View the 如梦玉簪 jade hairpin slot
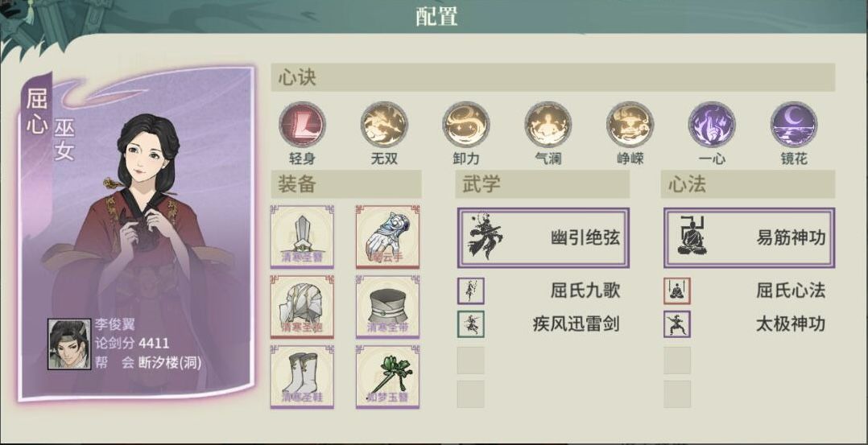 [387, 377]
